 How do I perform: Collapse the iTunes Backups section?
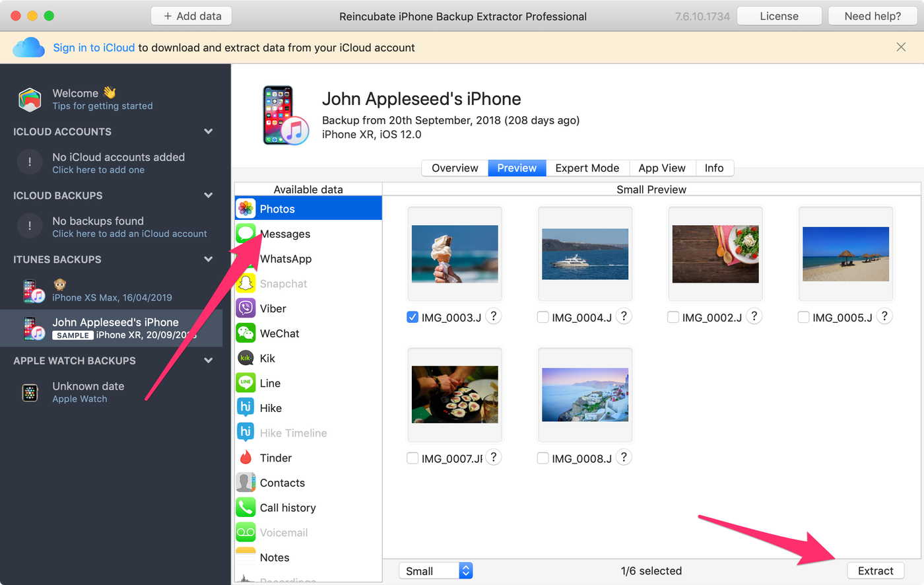point(209,259)
